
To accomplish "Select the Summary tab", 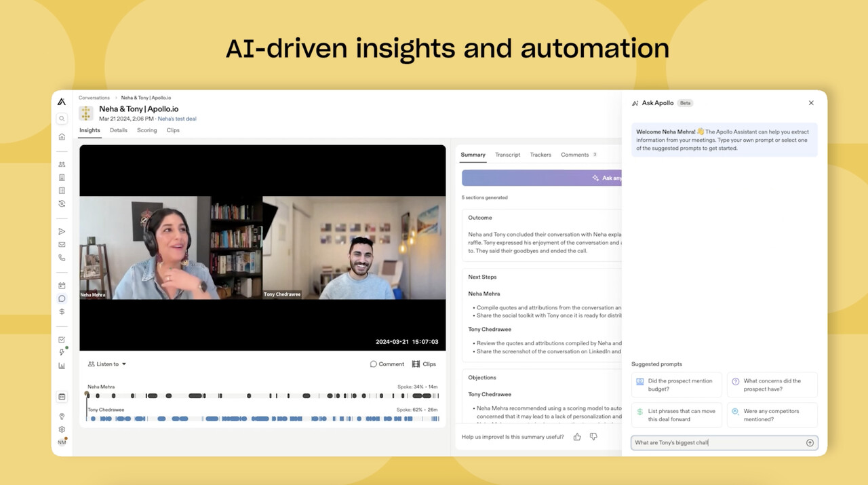I will point(473,155).
